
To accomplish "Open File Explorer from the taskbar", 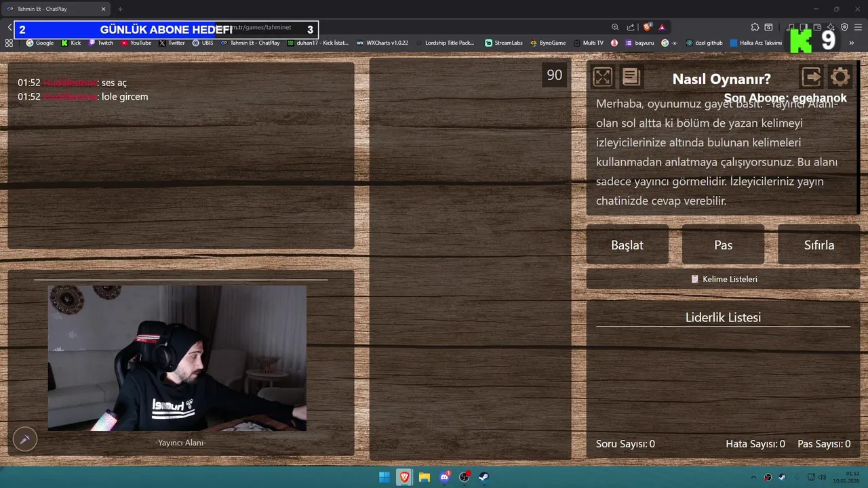I will [x=425, y=477].
